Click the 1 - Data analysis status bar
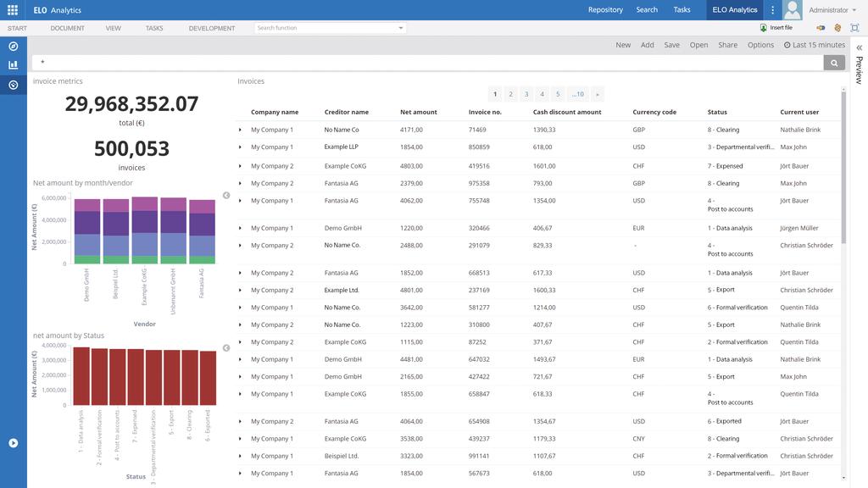The image size is (868, 488). pos(81,376)
